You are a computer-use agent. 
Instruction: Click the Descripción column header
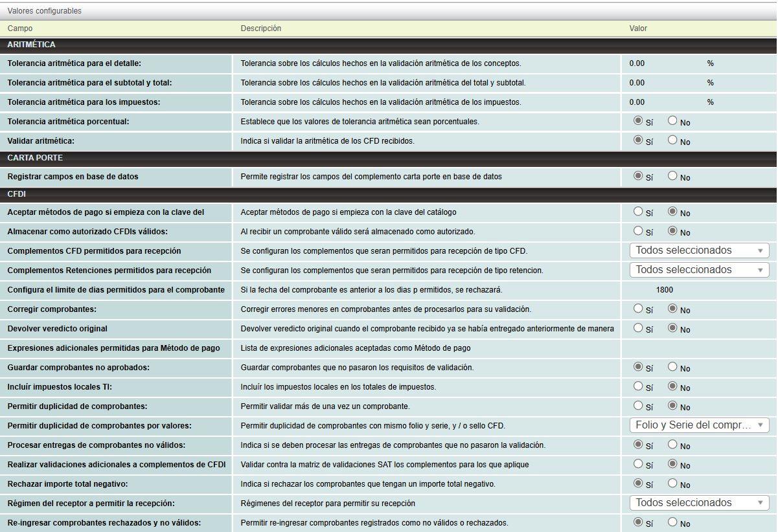(x=261, y=28)
